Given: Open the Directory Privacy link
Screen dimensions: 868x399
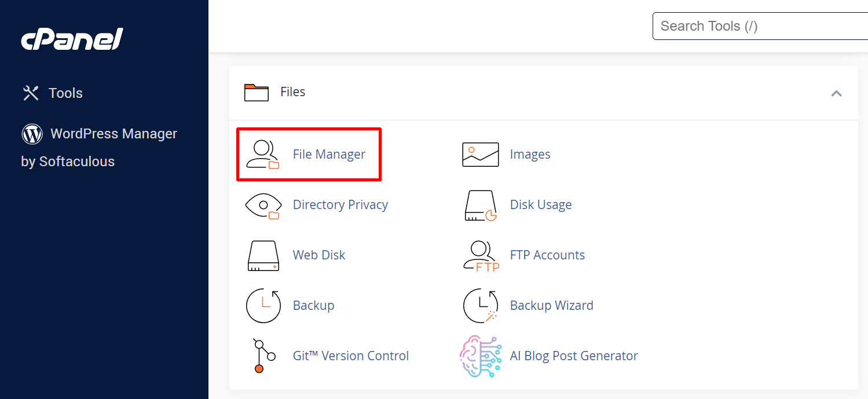Looking at the screenshot, I should (340, 205).
